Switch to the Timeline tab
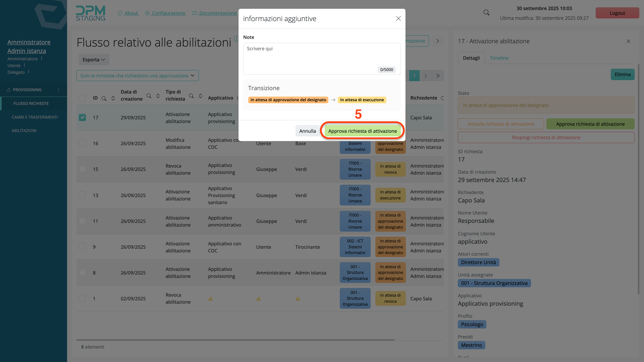644x362 pixels. click(x=499, y=58)
